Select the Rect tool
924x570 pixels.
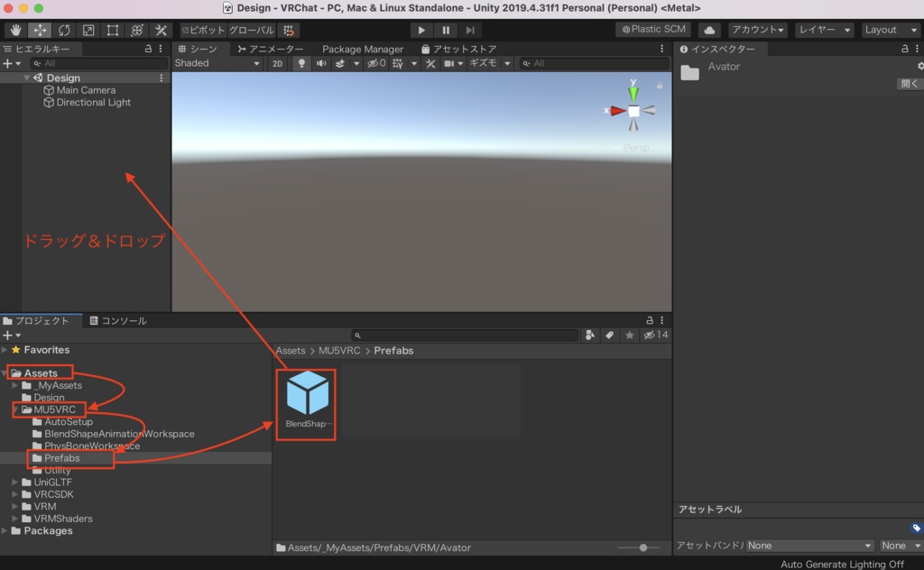pos(112,30)
